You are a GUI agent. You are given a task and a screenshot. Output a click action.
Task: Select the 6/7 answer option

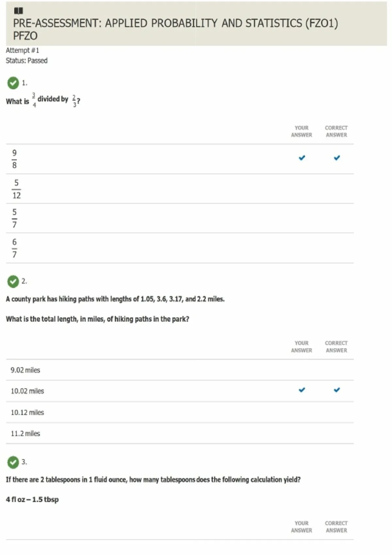click(14, 248)
